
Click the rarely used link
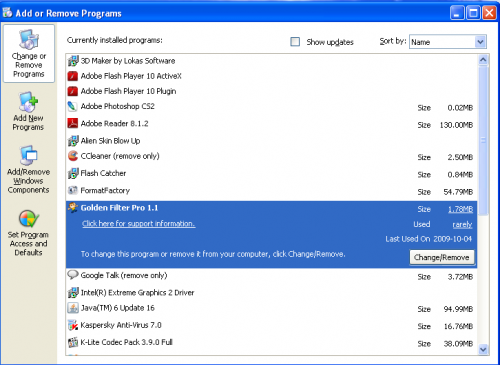pyautogui.click(x=462, y=225)
